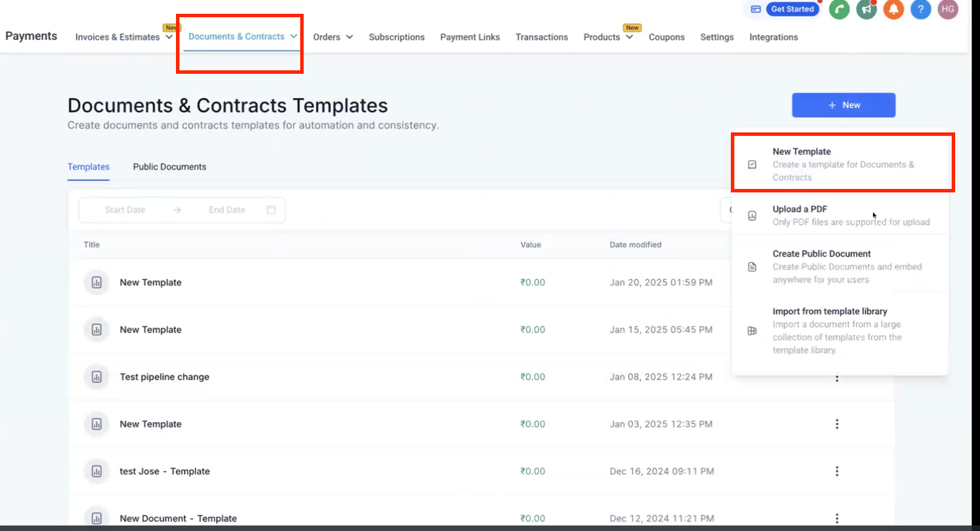This screenshot has width=980, height=531.
Task: Open Payment Links in the navigation bar
Action: coord(470,37)
